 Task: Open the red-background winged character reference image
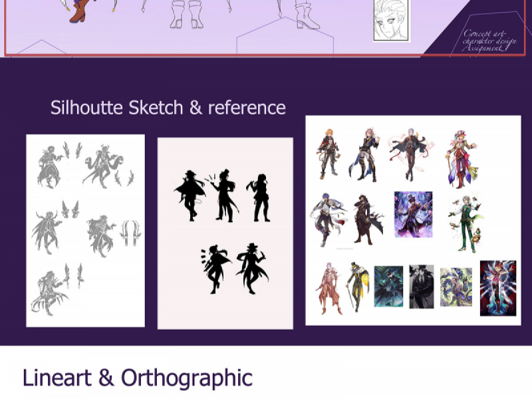[497, 287]
